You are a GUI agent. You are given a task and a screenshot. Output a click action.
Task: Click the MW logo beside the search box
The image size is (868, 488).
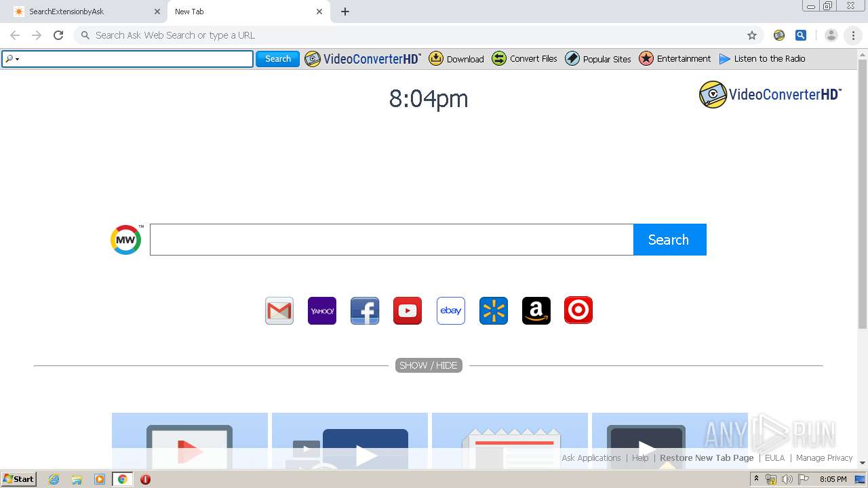126,240
